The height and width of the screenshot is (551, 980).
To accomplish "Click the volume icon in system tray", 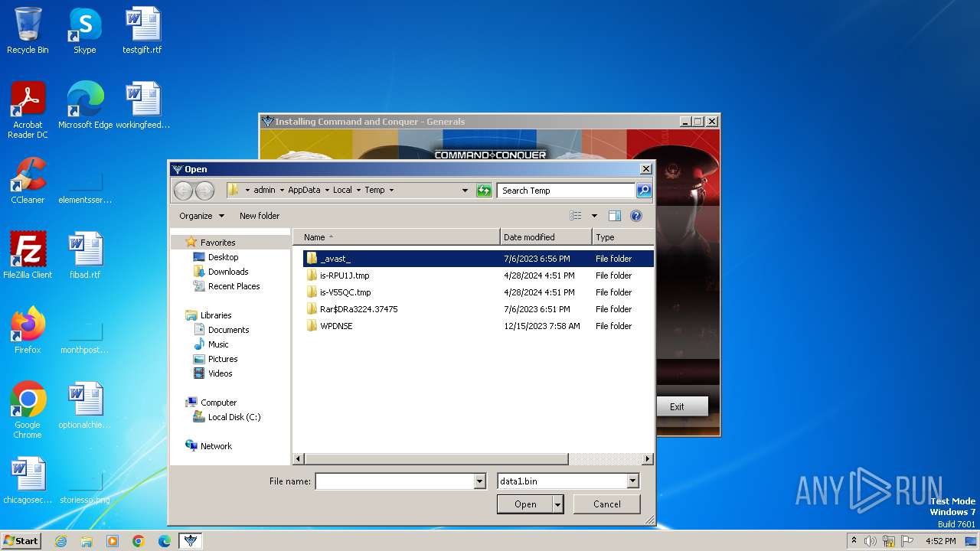I will coord(871,541).
